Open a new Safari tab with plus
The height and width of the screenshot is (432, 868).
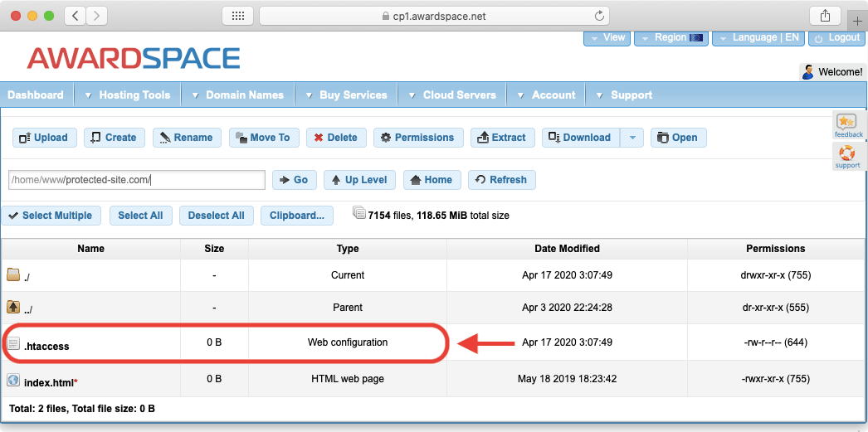click(858, 21)
